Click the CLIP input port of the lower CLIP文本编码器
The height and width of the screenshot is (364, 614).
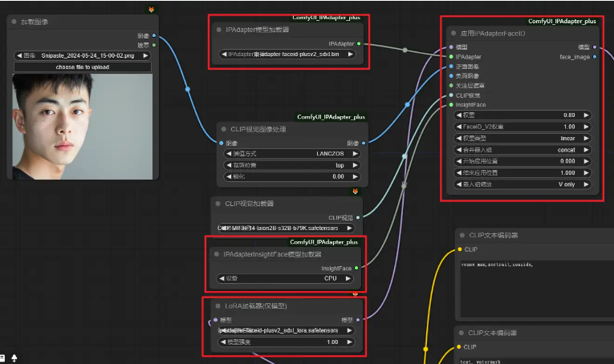pos(459,347)
